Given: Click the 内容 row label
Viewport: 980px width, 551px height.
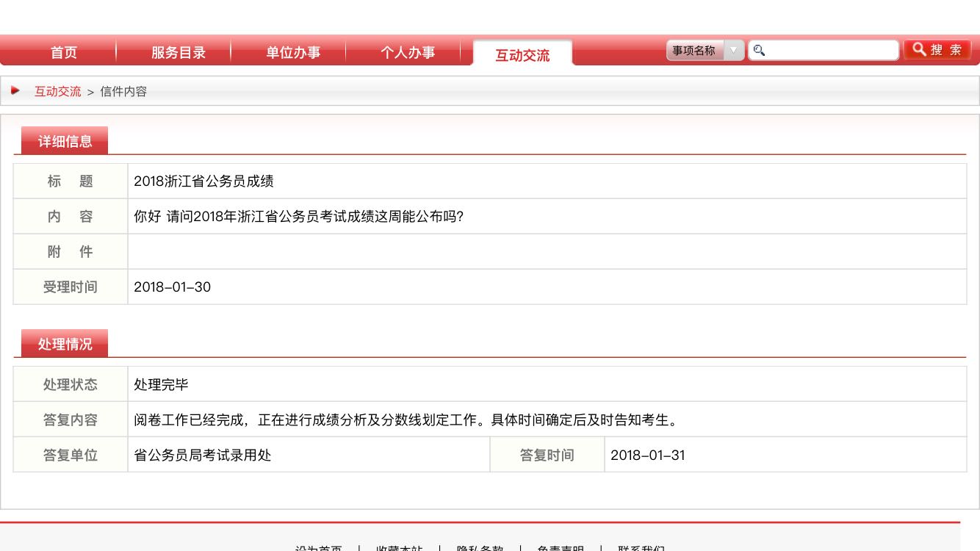Looking at the screenshot, I should (71, 216).
